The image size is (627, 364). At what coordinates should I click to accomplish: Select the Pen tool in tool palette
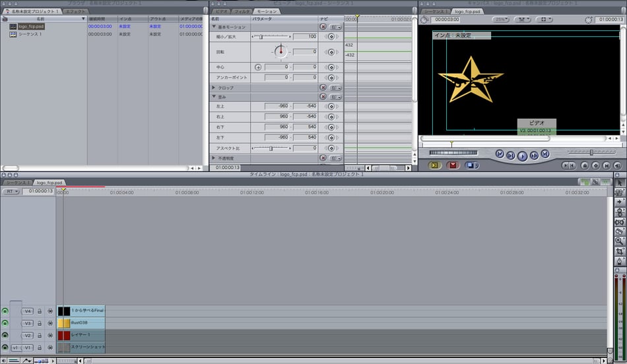coord(620,261)
